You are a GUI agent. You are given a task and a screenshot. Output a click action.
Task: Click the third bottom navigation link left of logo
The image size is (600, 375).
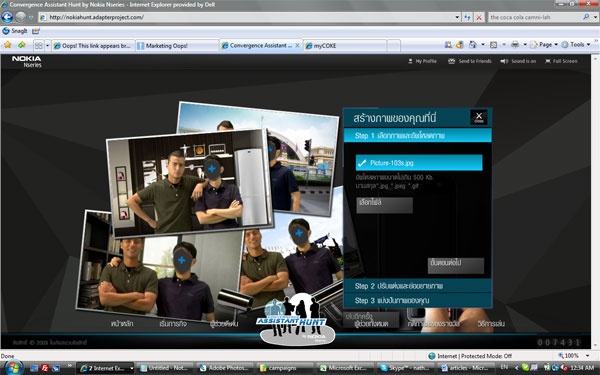point(224,324)
